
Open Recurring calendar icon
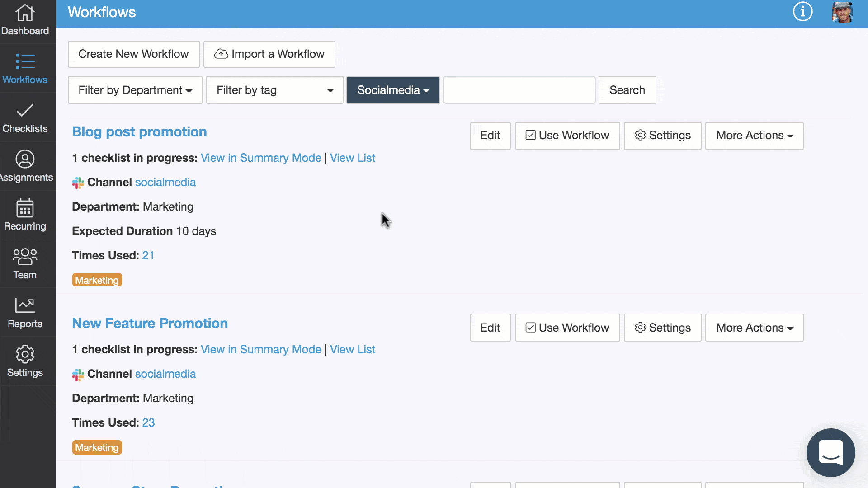pyautogui.click(x=25, y=209)
